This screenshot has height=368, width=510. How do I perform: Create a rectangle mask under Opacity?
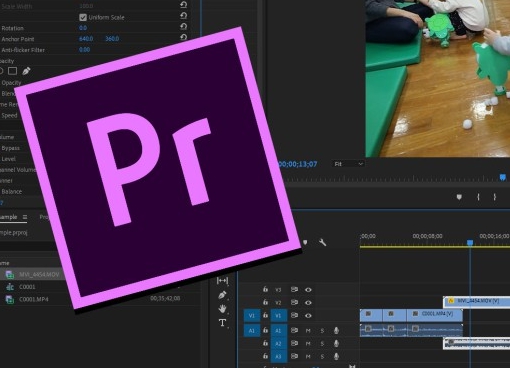[13, 71]
